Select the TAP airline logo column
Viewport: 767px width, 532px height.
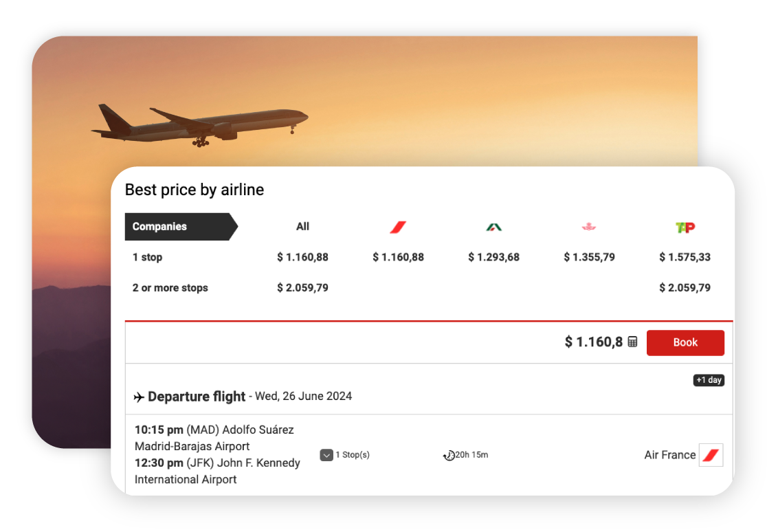[685, 227]
